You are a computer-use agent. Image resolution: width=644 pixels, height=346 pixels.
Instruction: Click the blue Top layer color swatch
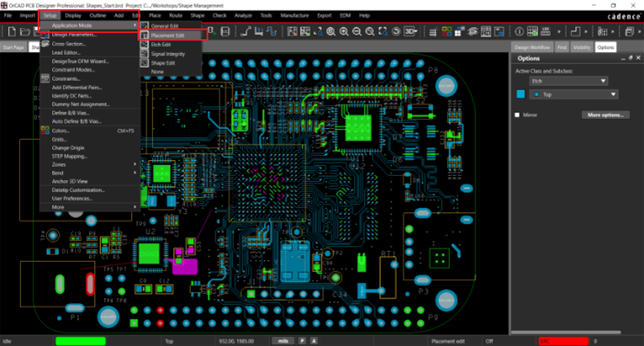coord(521,94)
